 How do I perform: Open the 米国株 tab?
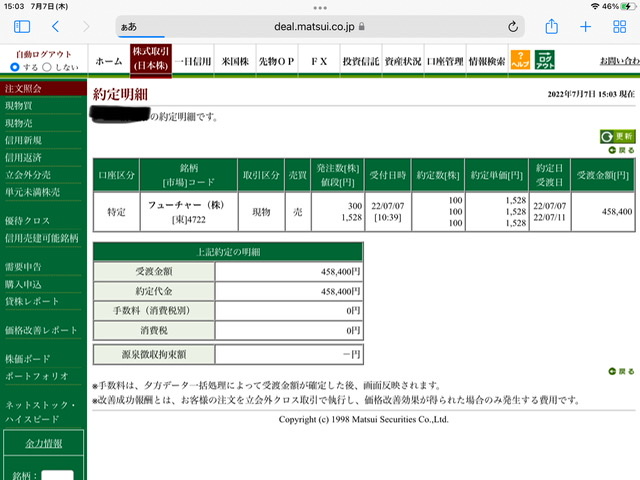tap(235, 61)
